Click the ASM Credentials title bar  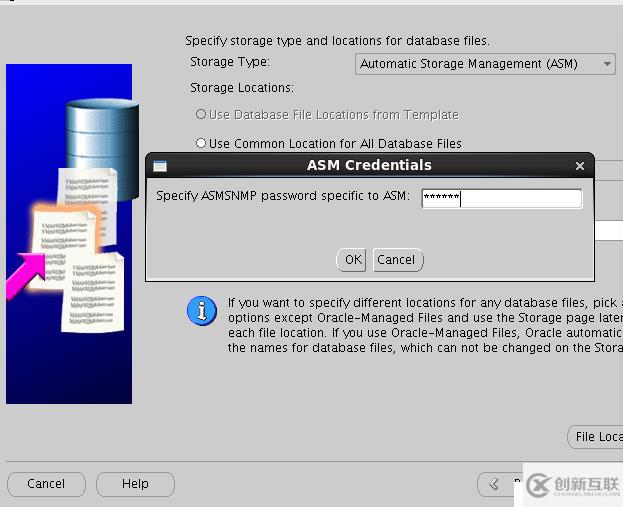coord(370,165)
